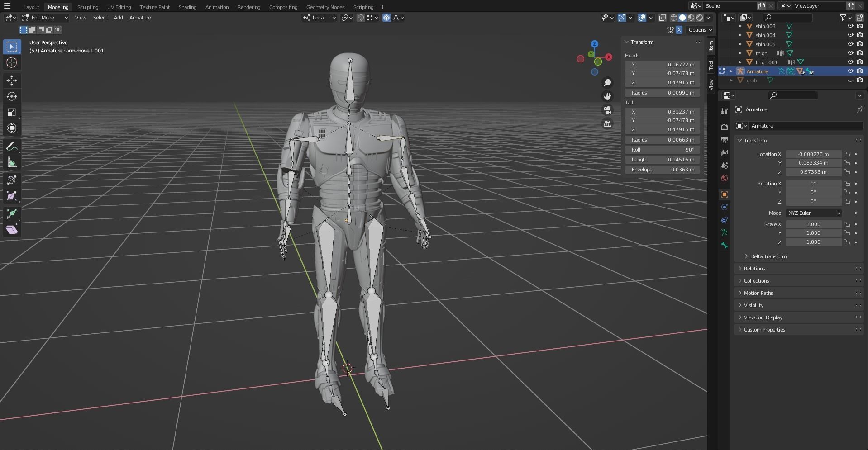Activate the Annotate tool

point(12,147)
